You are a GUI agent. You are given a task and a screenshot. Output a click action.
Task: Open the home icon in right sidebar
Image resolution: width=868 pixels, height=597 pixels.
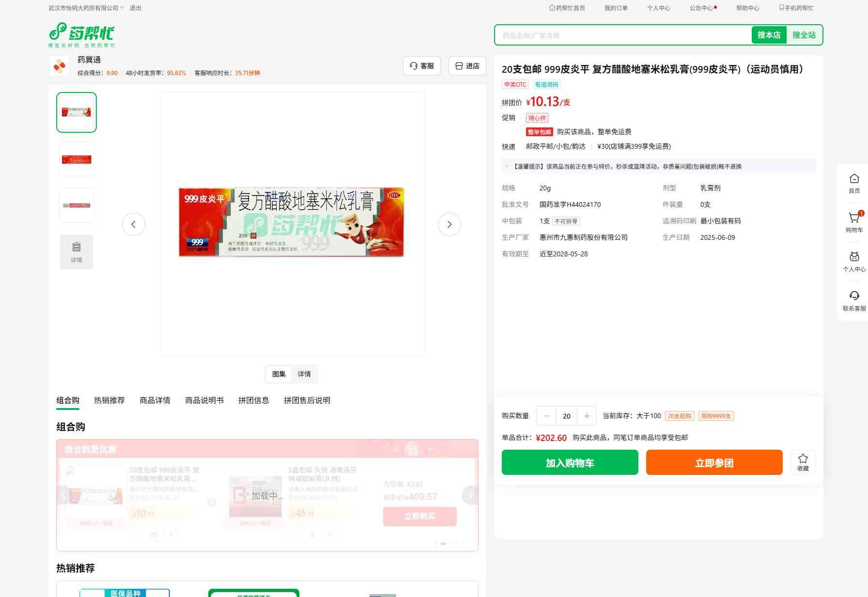[854, 179]
